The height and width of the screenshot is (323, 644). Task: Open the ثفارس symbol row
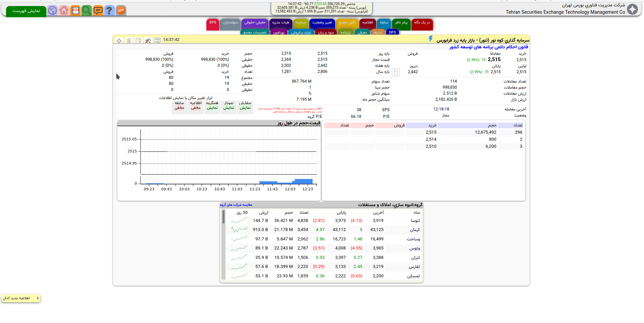click(323, 267)
